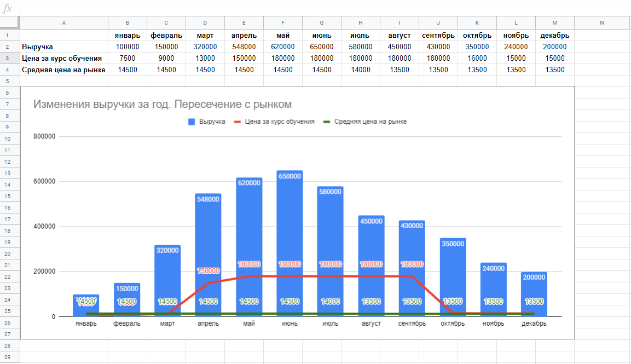This screenshot has height=364, width=631.
Task: Select table cell with value 13000
Action: pyautogui.click(x=205, y=59)
